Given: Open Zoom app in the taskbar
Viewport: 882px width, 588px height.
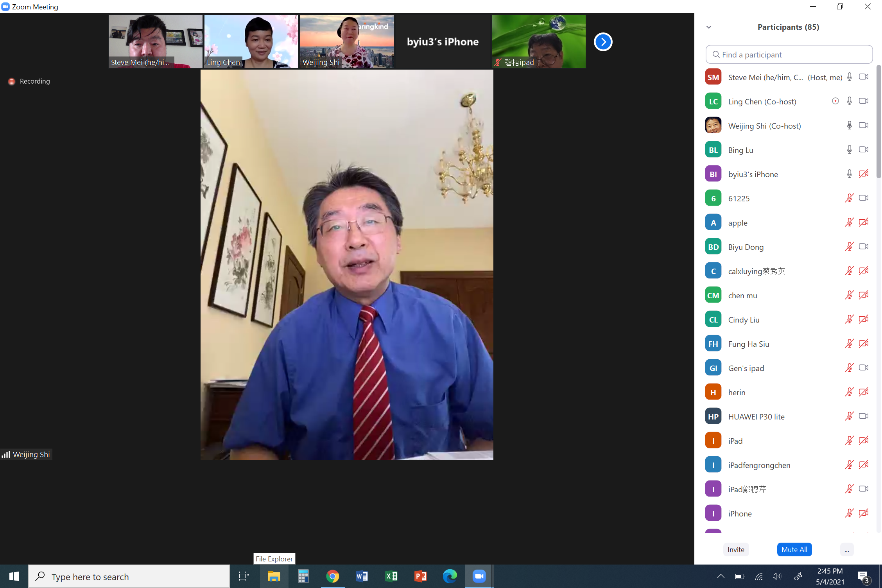Looking at the screenshot, I should point(479,576).
